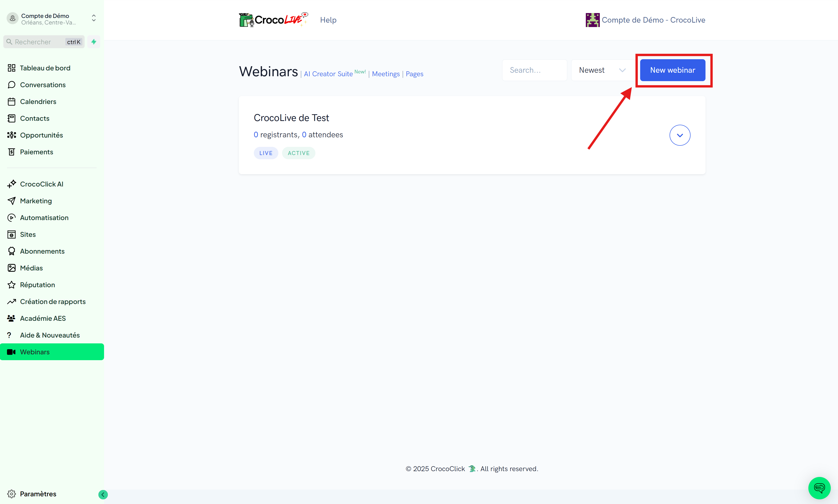838x504 pixels.
Task: Open the Newest sort dropdown
Action: tap(603, 70)
